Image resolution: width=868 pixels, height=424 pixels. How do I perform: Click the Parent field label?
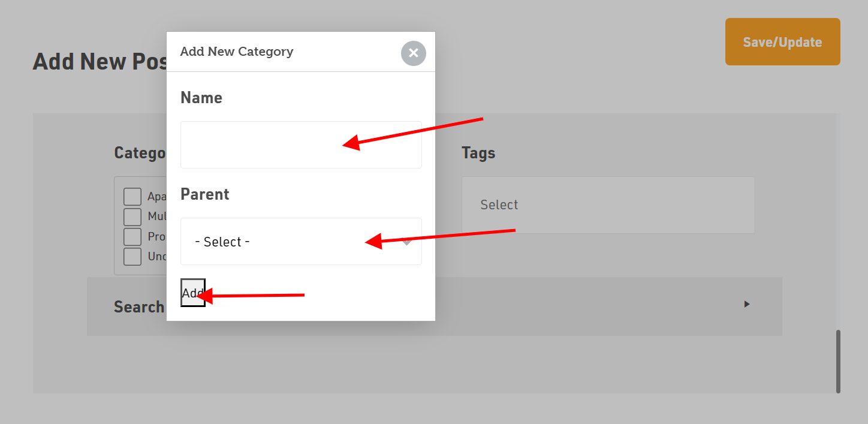pos(205,194)
